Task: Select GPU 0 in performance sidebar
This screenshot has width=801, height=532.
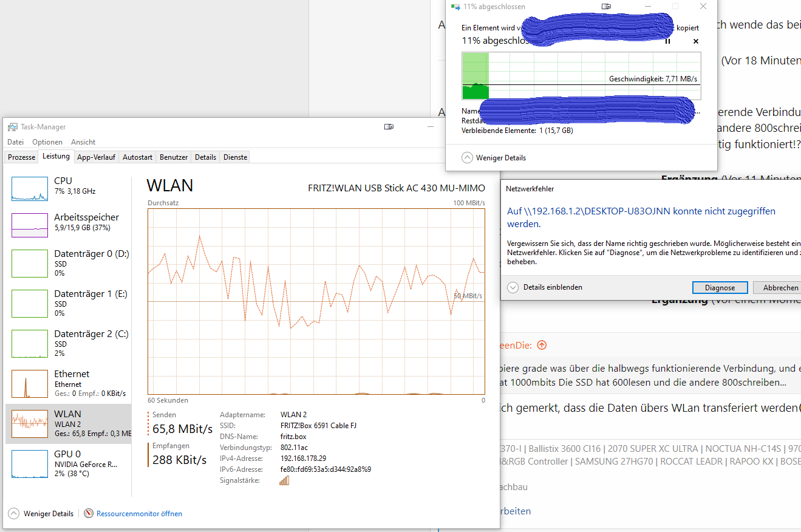Action: 69,463
